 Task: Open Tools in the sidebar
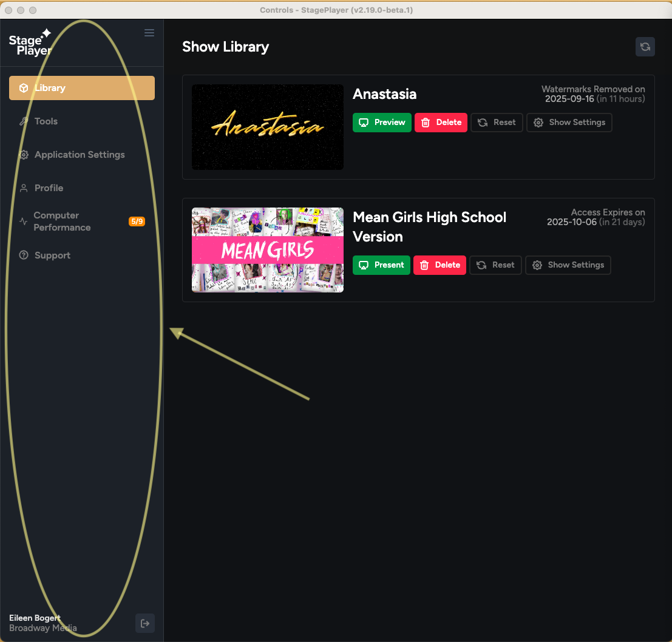coord(82,121)
